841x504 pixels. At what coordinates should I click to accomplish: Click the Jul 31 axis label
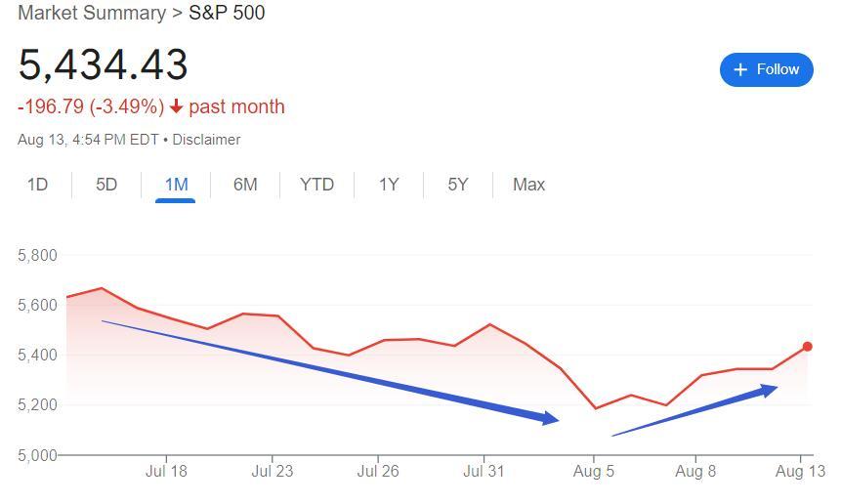click(x=484, y=471)
